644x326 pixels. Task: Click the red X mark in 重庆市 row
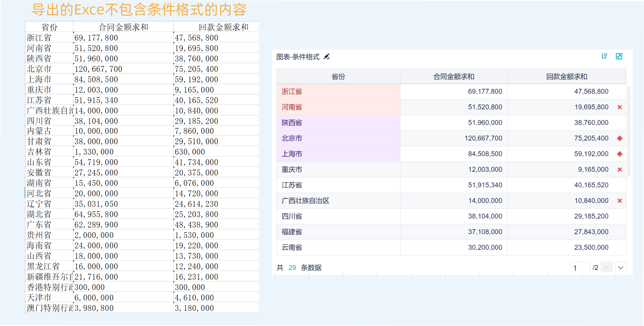[x=619, y=170]
